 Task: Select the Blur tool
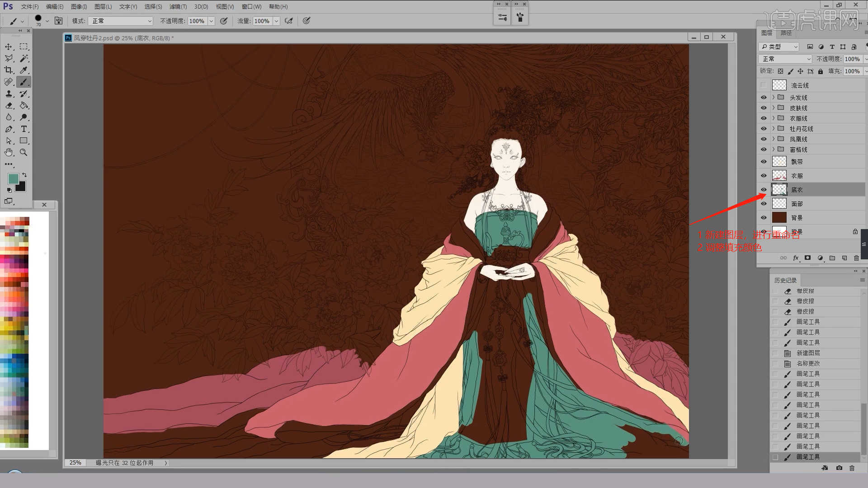(x=9, y=117)
